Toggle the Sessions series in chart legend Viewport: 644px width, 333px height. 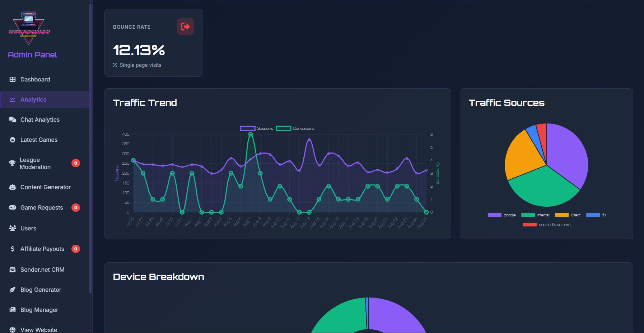(257, 128)
